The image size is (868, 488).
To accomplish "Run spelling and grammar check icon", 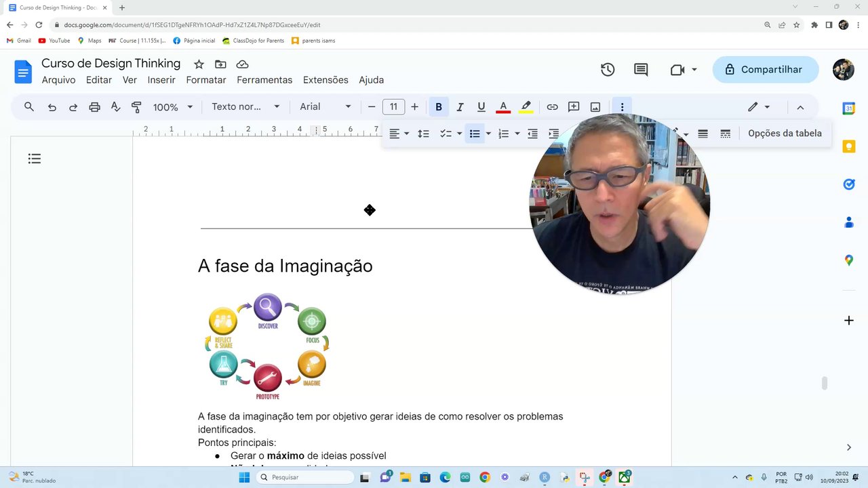I will 115,107.
